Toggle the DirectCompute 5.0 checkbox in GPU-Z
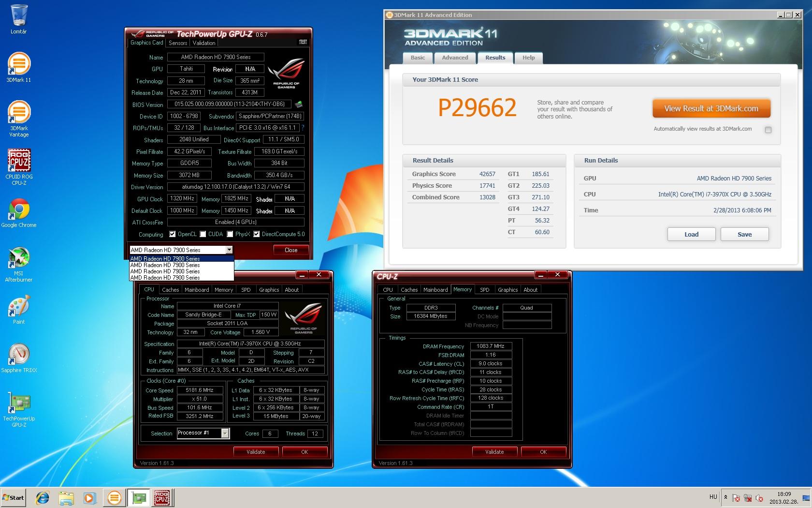This screenshot has width=812, height=508. point(257,234)
